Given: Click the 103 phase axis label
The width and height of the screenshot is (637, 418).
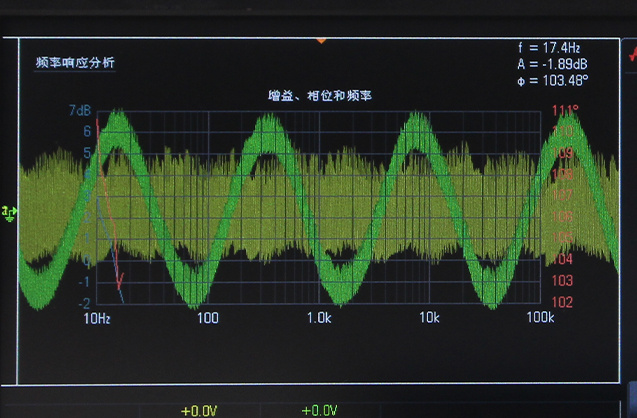Looking at the screenshot, I should 562,280.
